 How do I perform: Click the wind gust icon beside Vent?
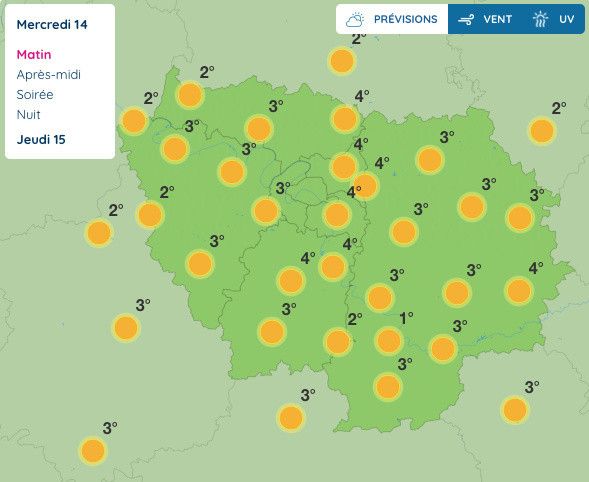[466, 20]
